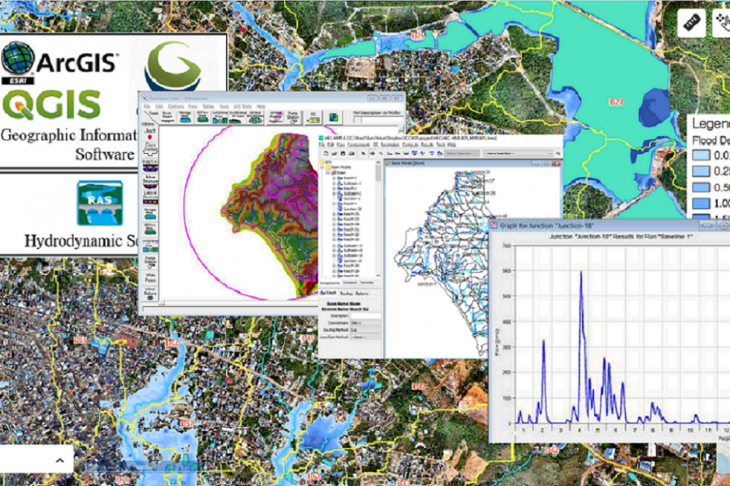Viewport: 730px width, 486px height.
Task: Click the B57 label on the map
Action: point(187,423)
